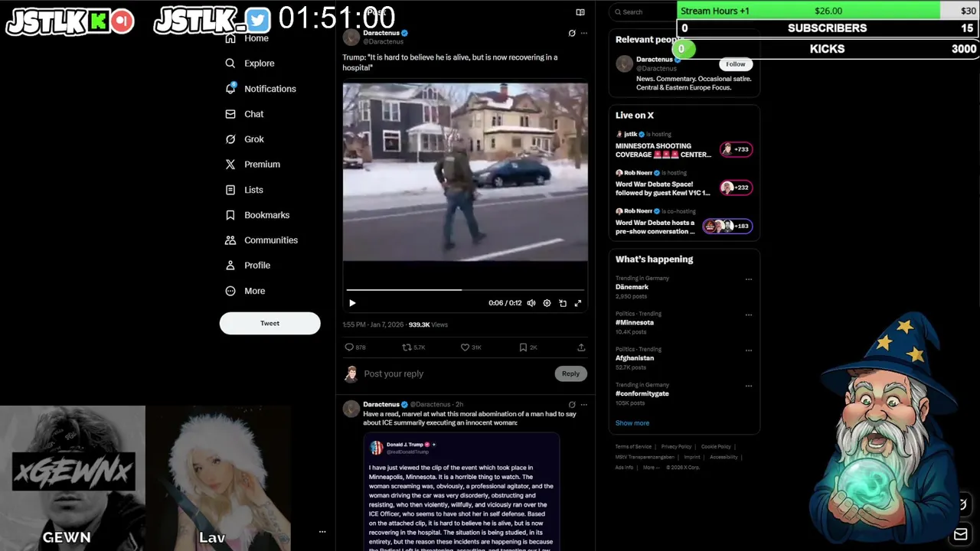Open more options on top post
This screenshot has width=980, height=551.
point(584,33)
